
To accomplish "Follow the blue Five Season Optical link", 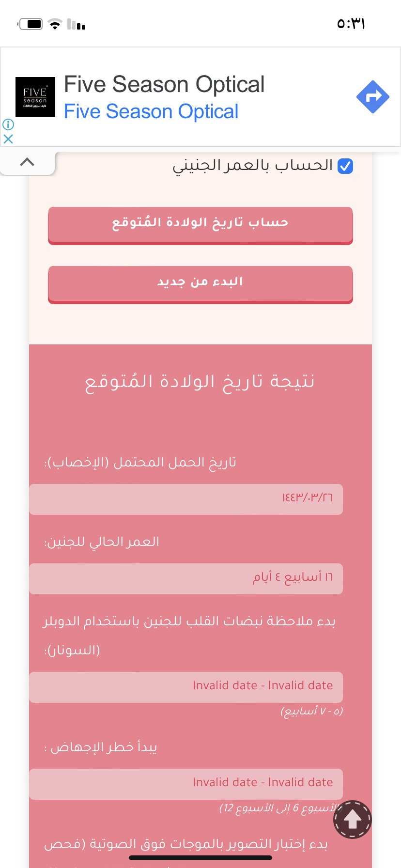I will tap(151, 111).
